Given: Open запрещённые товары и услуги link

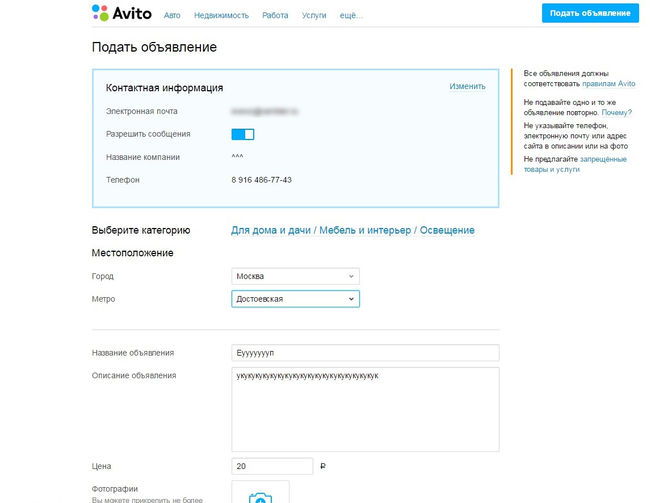Looking at the screenshot, I should [575, 164].
